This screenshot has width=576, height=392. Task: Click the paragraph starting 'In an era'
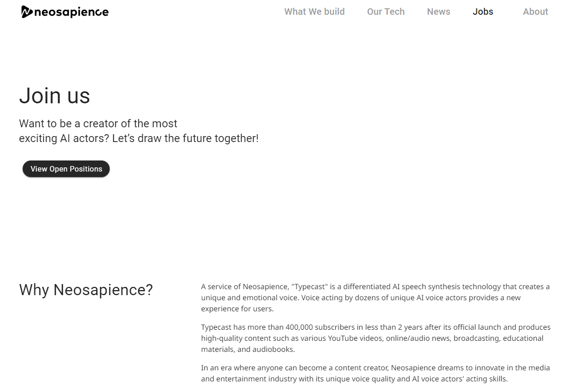(375, 373)
